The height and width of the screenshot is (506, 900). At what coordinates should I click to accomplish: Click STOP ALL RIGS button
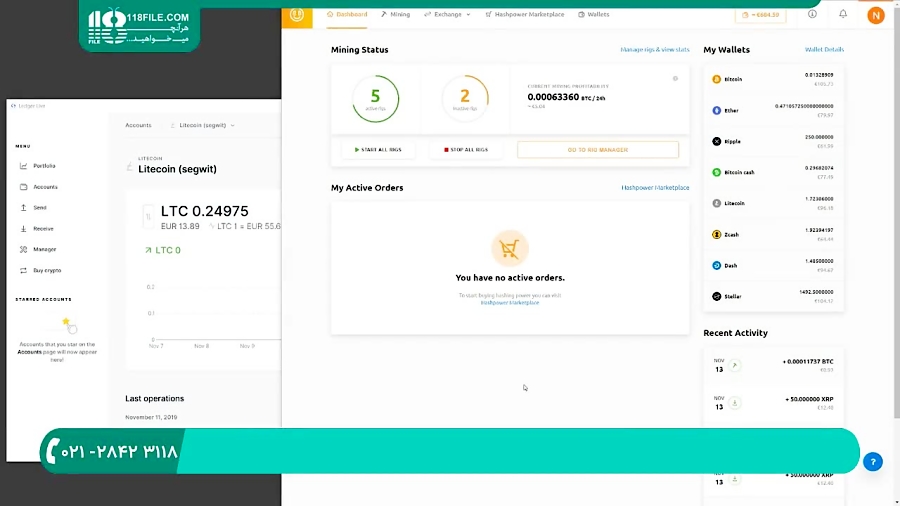point(465,150)
